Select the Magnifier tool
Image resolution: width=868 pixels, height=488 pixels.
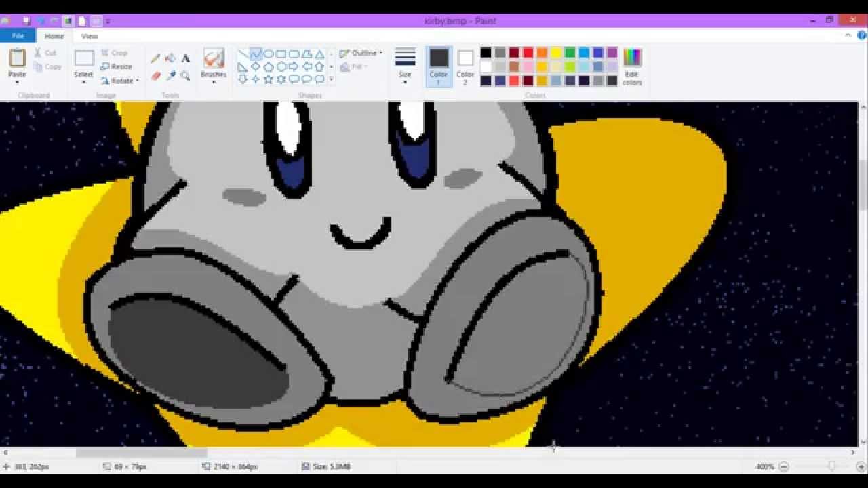185,76
